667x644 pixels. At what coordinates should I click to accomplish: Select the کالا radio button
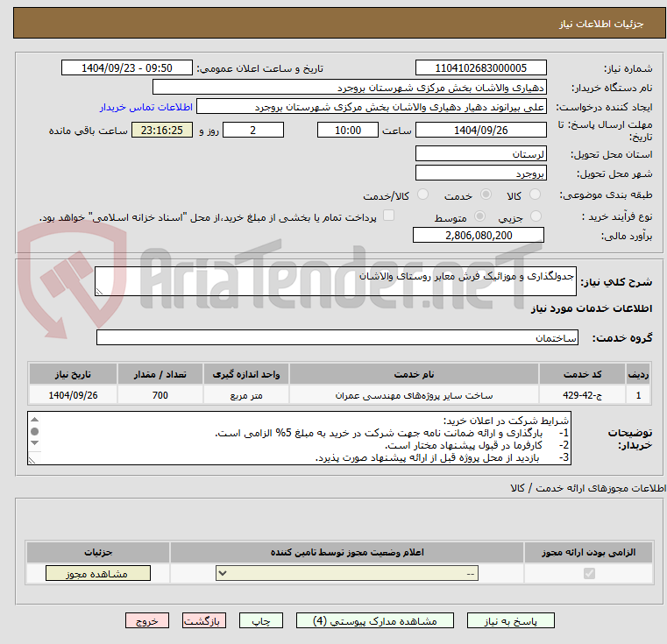coord(535,195)
